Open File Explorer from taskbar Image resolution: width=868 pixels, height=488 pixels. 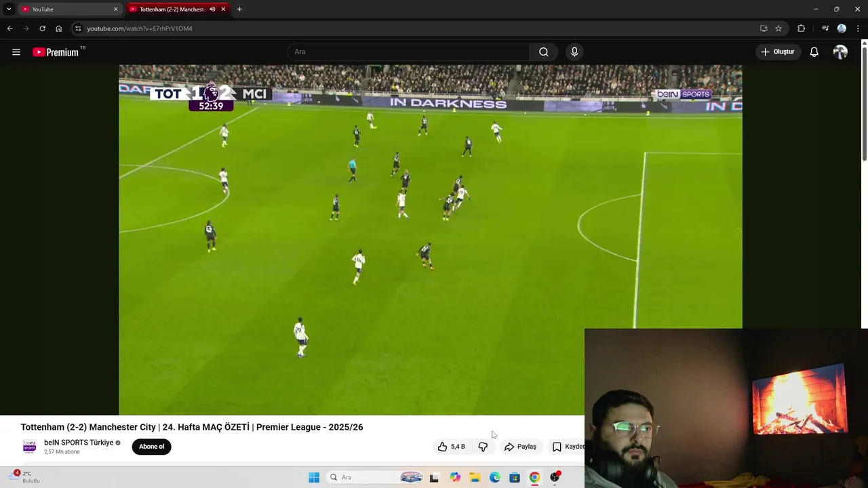click(475, 477)
